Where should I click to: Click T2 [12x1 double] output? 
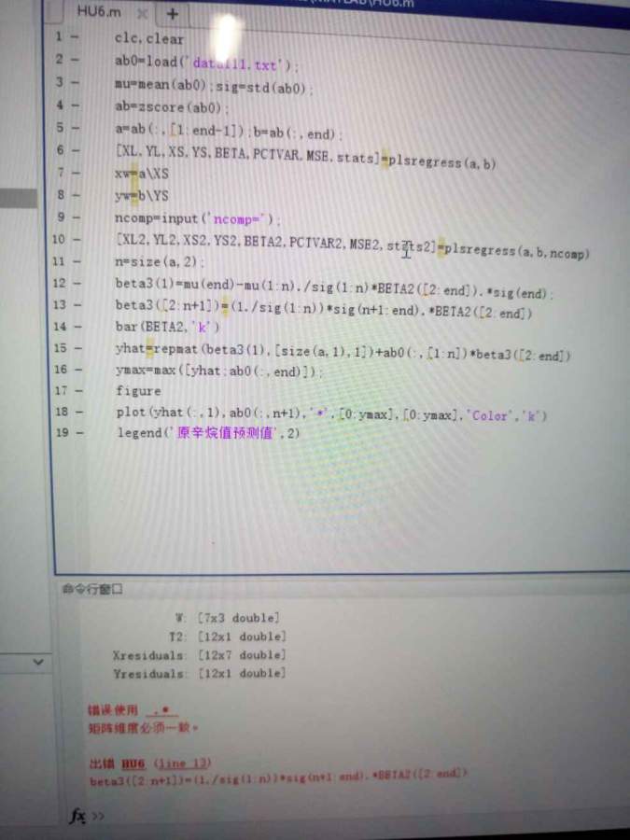click(227, 637)
